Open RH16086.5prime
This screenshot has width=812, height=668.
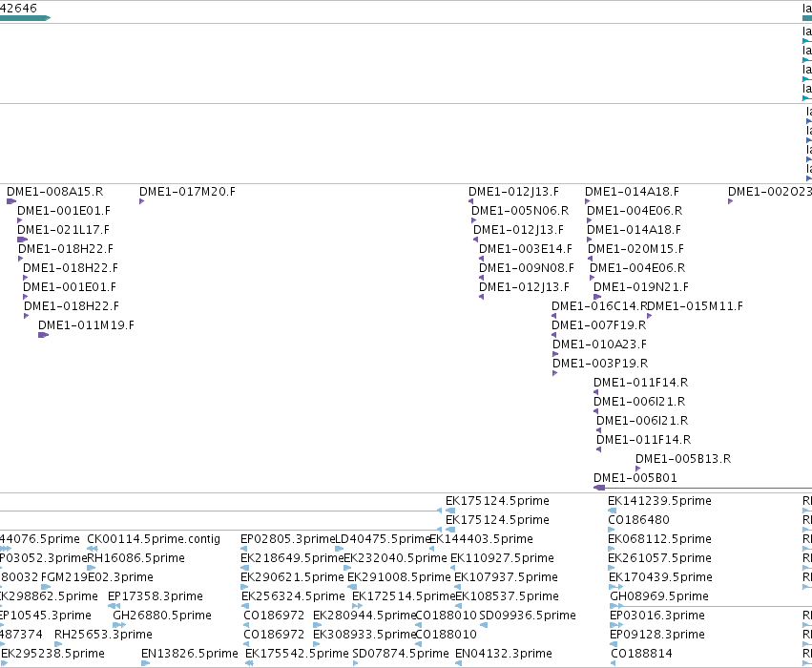click(135, 558)
